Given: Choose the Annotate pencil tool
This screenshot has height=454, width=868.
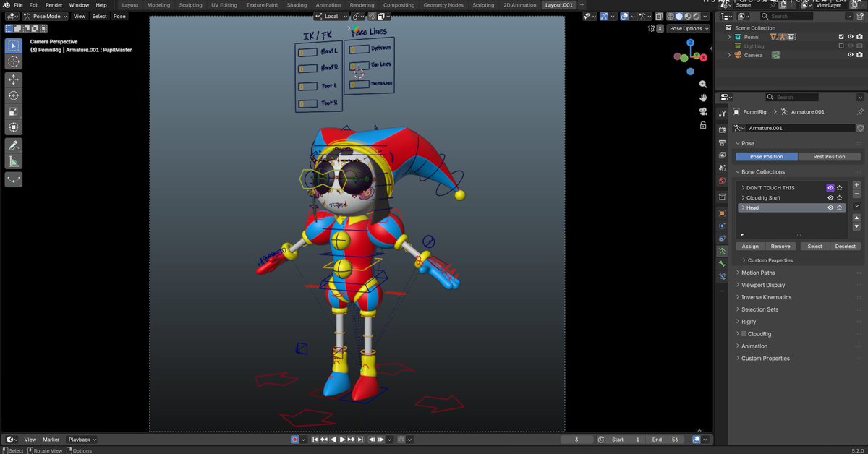Looking at the screenshot, I should (x=14, y=145).
